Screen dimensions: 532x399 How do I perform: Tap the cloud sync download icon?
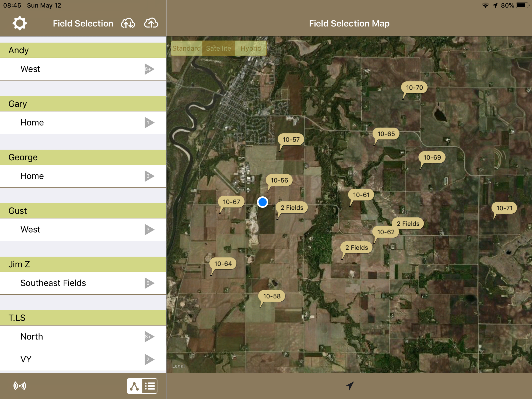[x=128, y=23]
